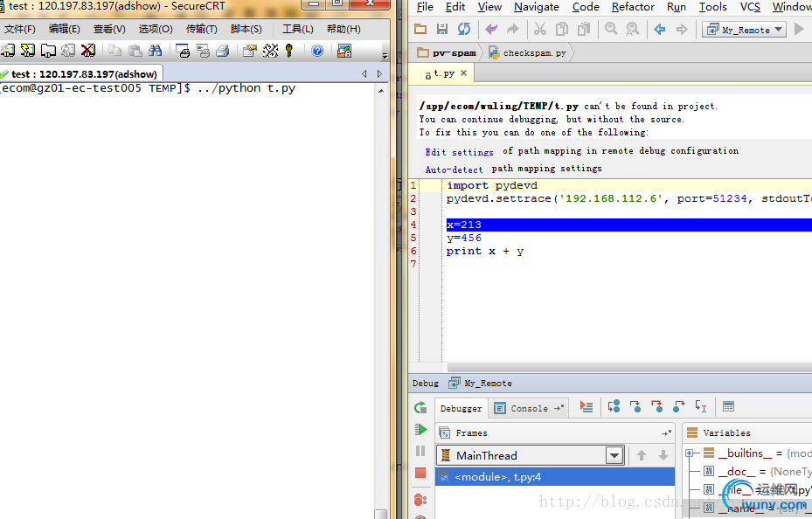
Task: Click Pause Program icon in Debug panel
Action: pos(420,451)
